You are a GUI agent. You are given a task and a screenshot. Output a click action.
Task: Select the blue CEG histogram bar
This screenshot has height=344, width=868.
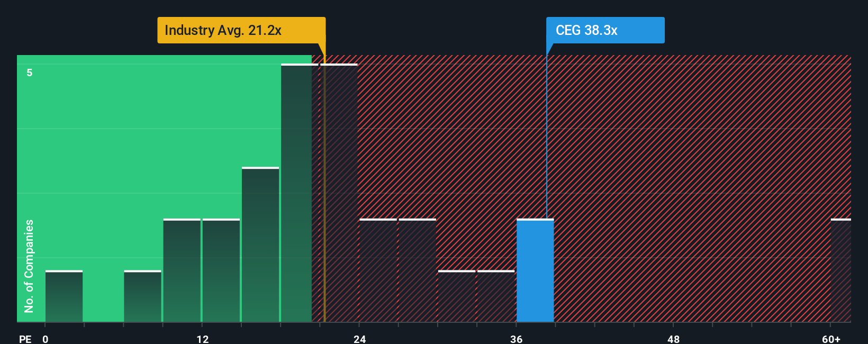535,270
